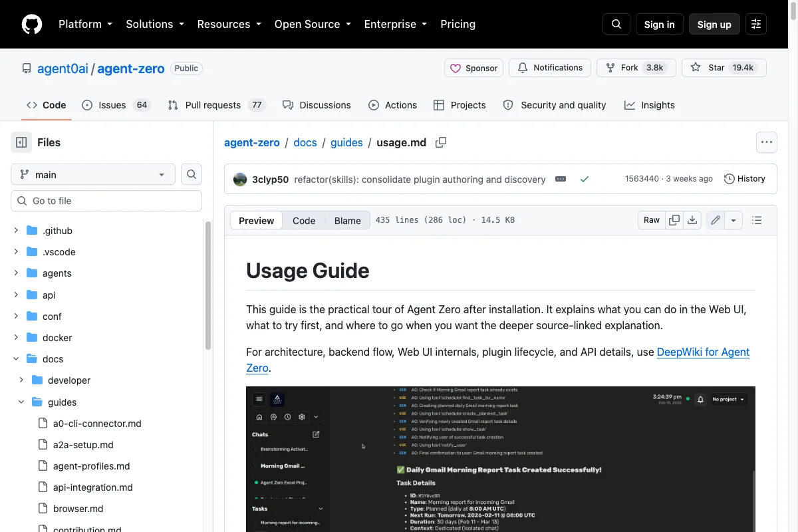This screenshot has width=798, height=532.
Task: Collapse file tree side panel icon
Action: click(x=21, y=142)
